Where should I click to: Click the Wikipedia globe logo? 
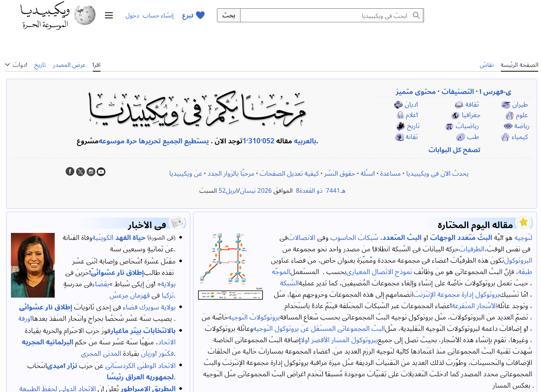point(85,15)
